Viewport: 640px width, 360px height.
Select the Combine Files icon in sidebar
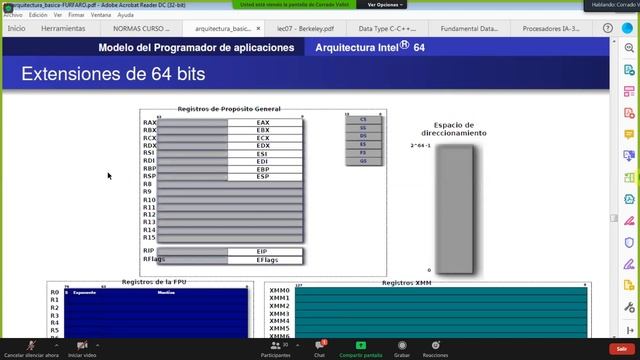(x=629, y=156)
